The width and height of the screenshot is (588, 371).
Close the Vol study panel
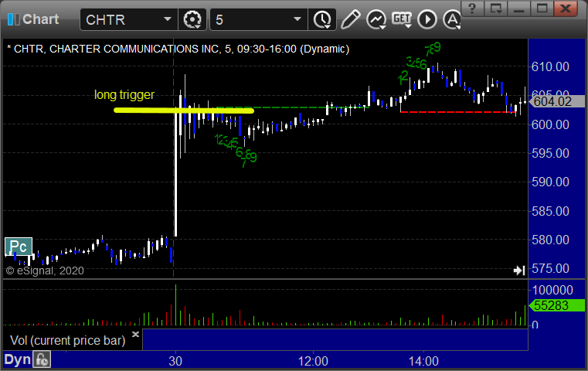(x=135, y=334)
